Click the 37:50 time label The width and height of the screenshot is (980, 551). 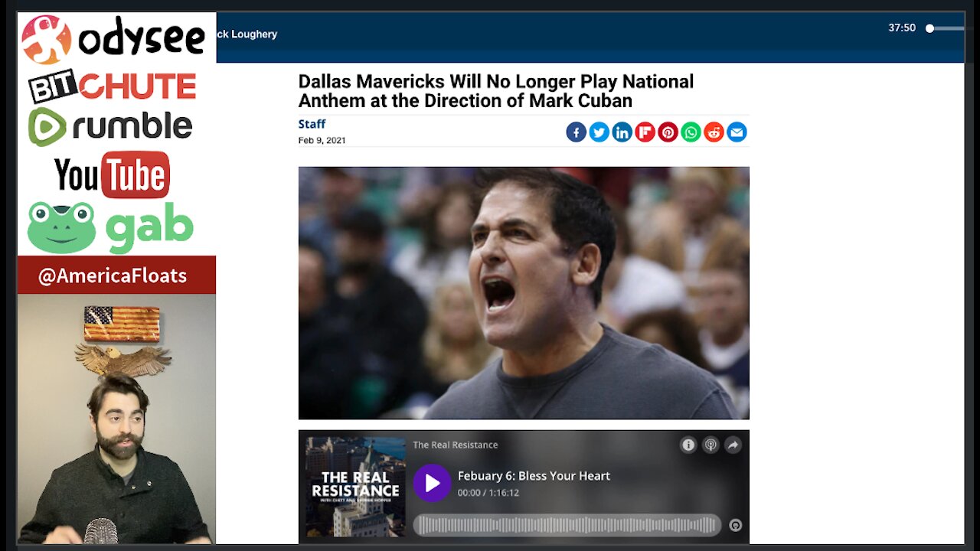point(902,28)
